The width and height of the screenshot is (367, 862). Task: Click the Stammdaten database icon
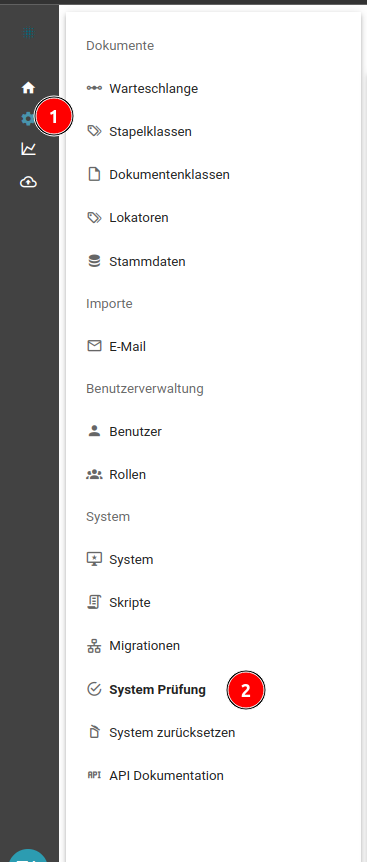94,261
